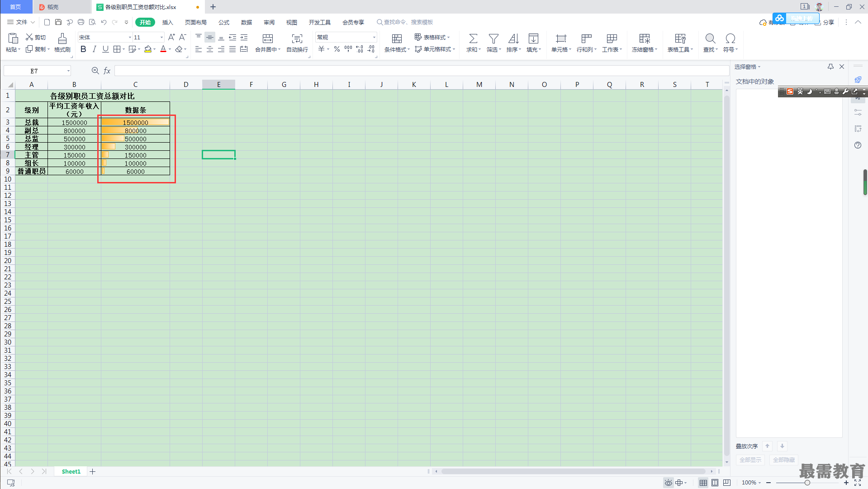This screenshot has width=868, height=489.
Task: Click the Freeze Panes (冻结窗格) icon
Action: click(645, 38)
